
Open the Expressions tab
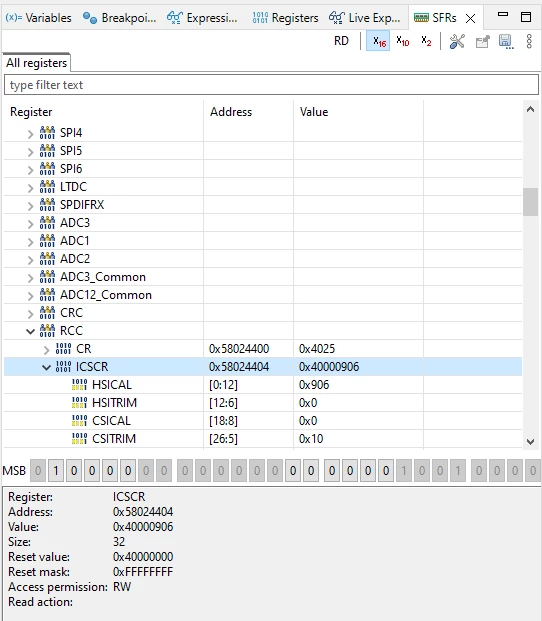point(202,18)
